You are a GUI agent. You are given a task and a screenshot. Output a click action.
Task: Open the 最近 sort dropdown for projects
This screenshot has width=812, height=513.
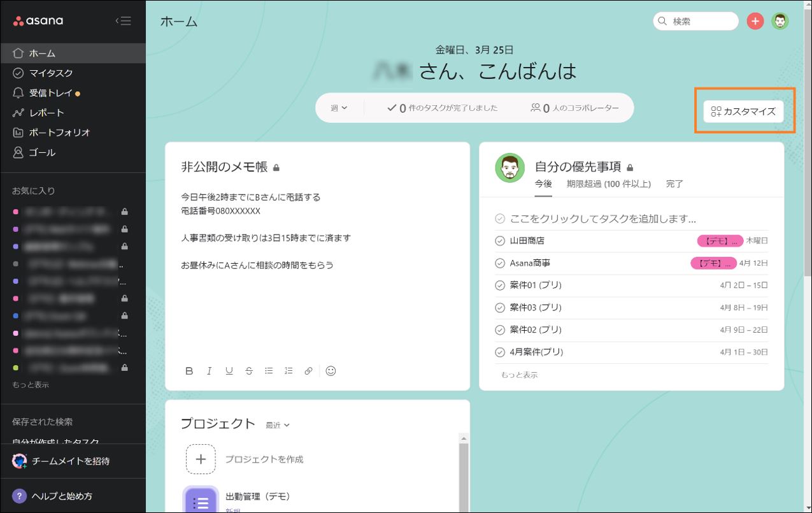(x=278, y=425)
